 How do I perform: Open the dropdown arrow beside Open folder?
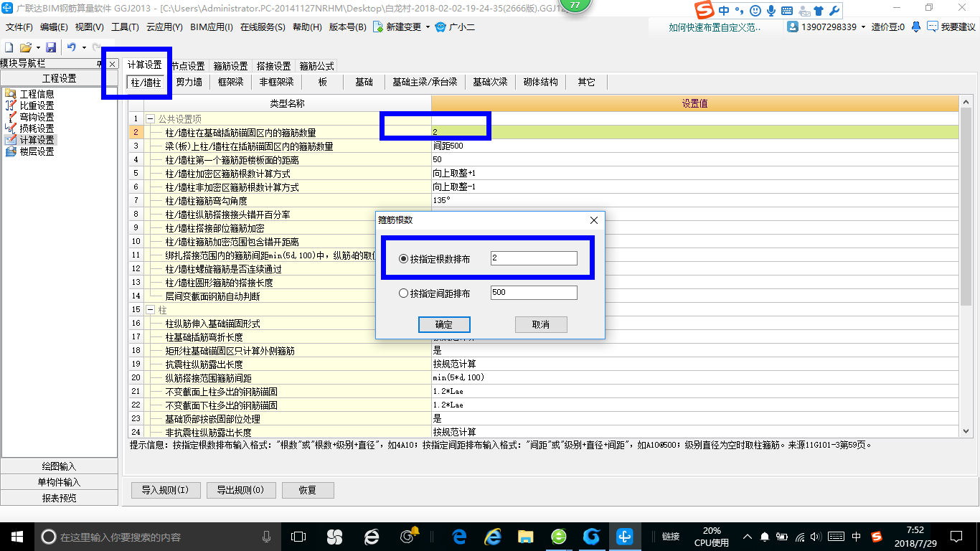click(x=37, y=47)
